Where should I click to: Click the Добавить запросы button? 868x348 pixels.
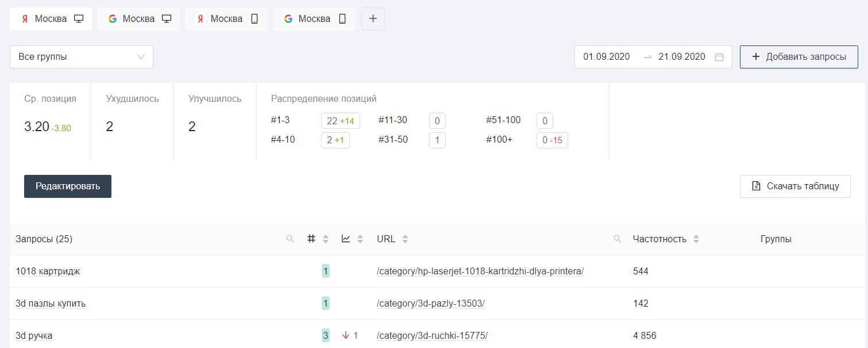tap(798, 57)
